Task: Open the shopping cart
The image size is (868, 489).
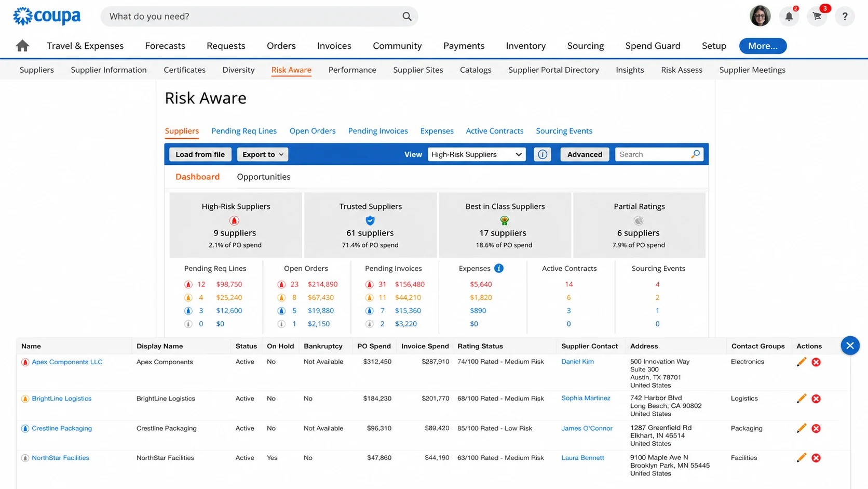Action: pos(817,17)
